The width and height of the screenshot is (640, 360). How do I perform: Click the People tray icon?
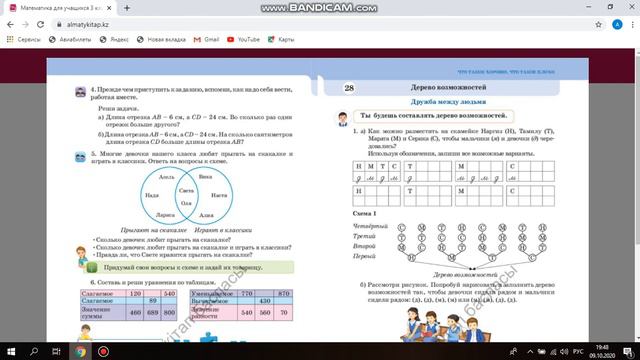[513, 351]
